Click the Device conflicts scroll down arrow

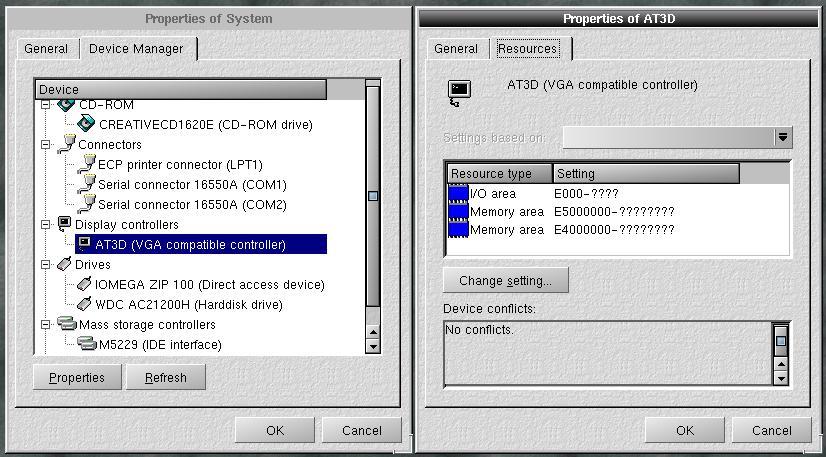[781, 377]
